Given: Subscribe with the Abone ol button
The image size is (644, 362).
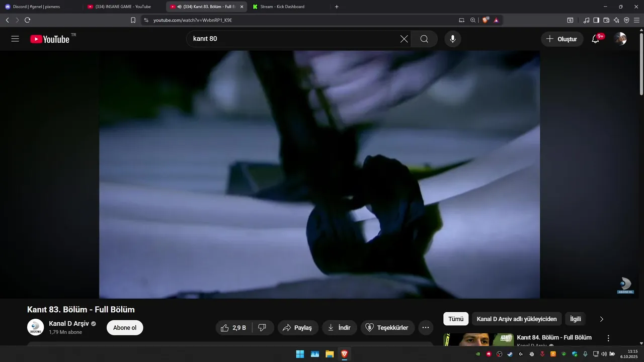Looking at the screenshot, I should point(125,328).
